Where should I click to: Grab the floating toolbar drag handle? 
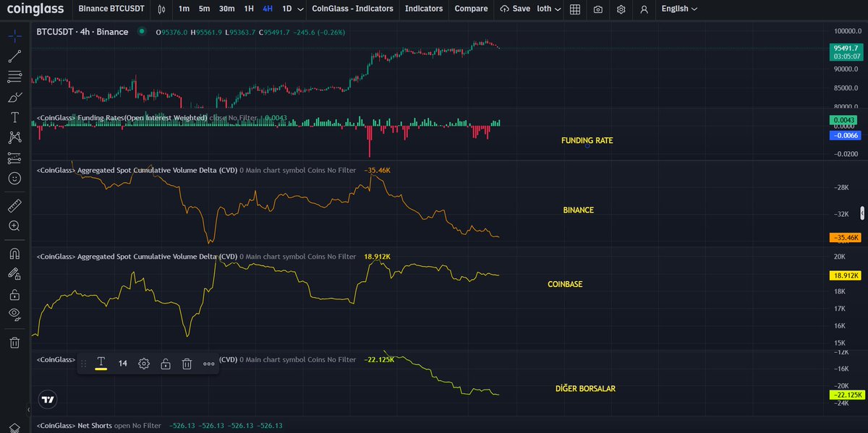83,364
